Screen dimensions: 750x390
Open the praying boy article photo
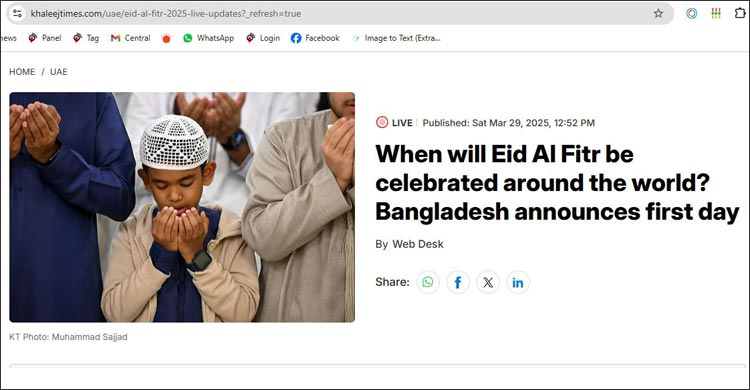[x=182, y=207]
